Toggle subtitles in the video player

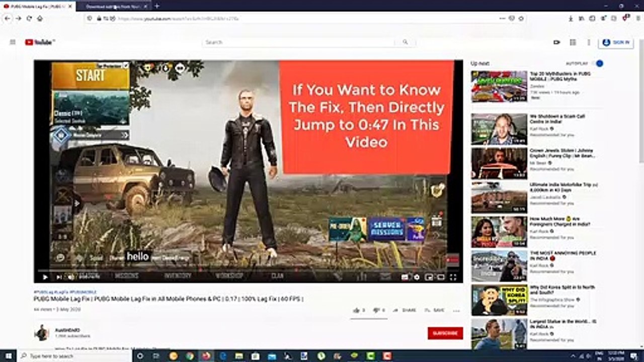(x=405, y=277)
